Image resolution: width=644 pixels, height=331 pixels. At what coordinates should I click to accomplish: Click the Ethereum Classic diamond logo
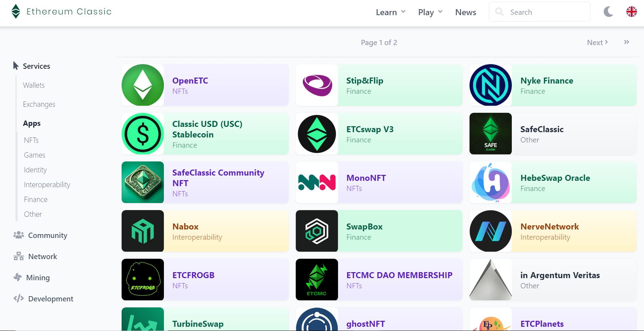pos(16,11)
